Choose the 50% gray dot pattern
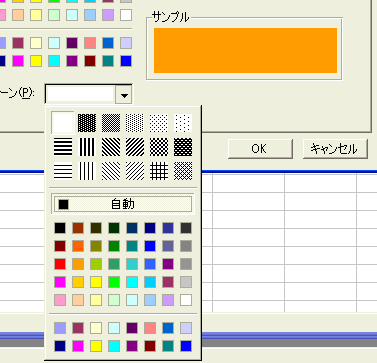 click(111, 123)
